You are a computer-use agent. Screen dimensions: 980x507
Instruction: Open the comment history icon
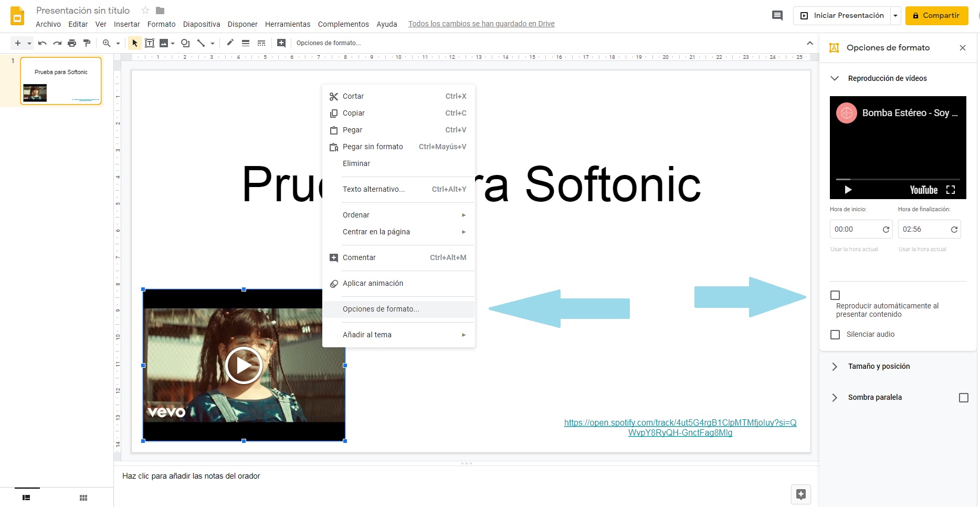click(777, 16)
